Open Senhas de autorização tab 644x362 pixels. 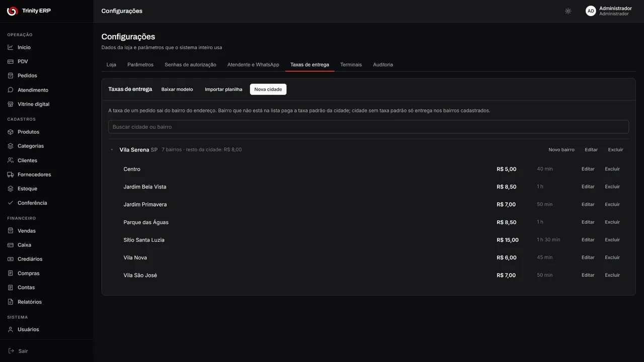click(190, 65)
